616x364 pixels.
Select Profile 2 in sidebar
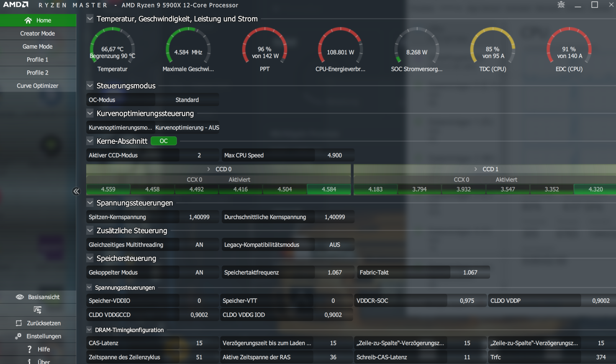pyautogui.click(x=38, y=72)
